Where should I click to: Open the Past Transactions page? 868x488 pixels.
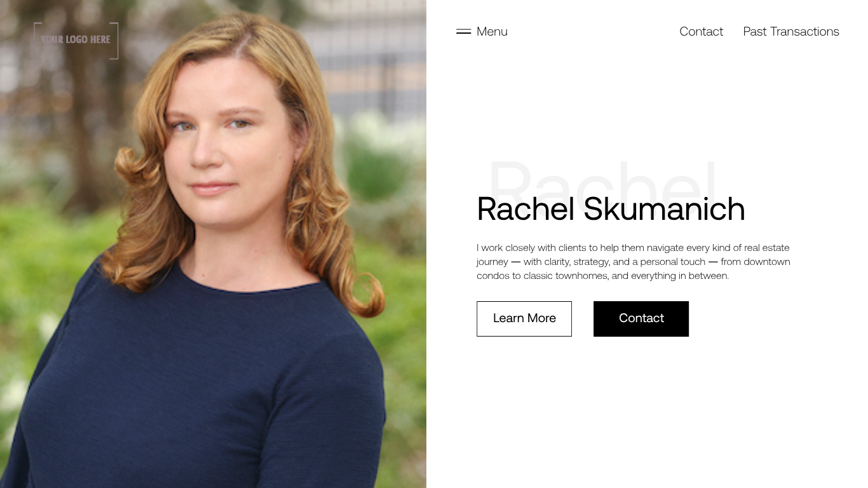click(x=791, y=31)
